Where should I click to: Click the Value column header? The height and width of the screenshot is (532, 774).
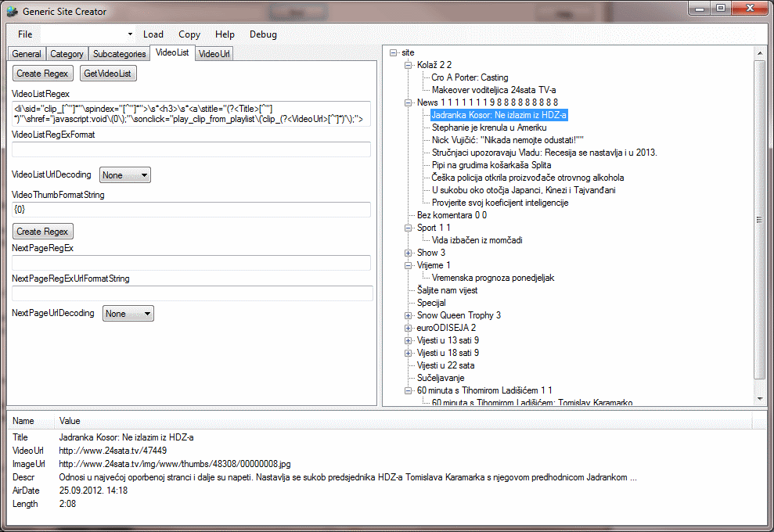click(x=70, y=421)
